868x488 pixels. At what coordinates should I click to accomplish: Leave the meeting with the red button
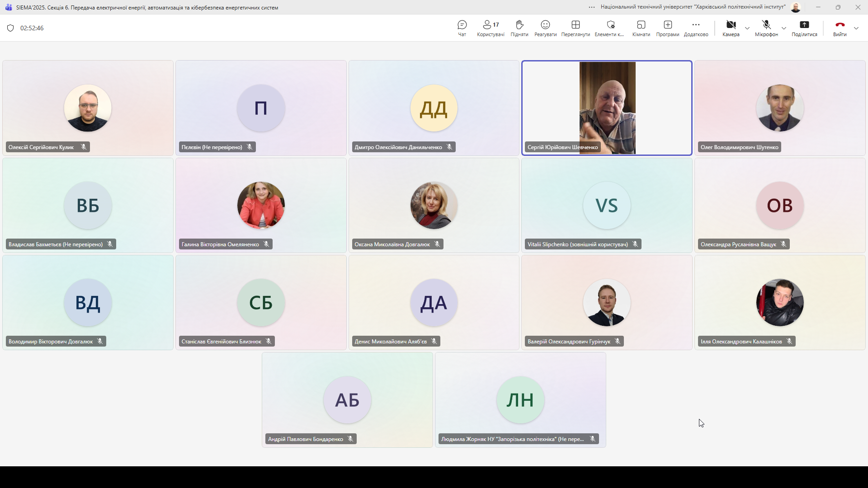pos(840,27)
